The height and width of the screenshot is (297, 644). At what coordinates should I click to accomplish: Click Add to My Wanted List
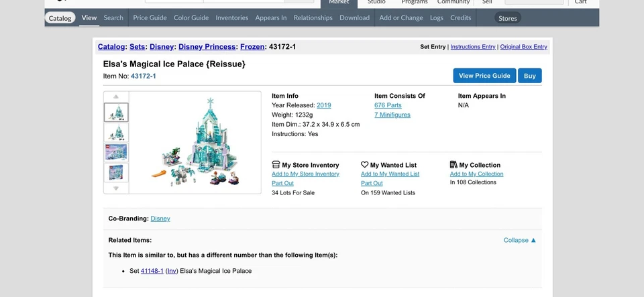(390, 174)
